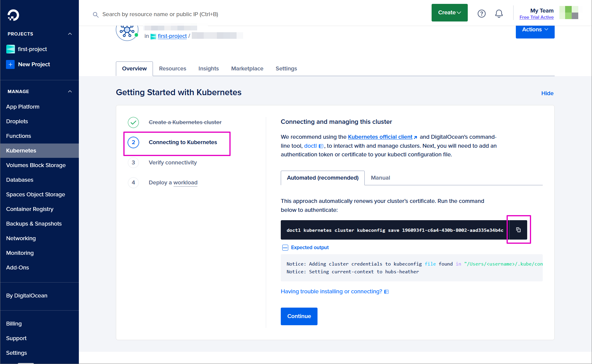Click the DigitalOcean logo icon

click(13, 15)
